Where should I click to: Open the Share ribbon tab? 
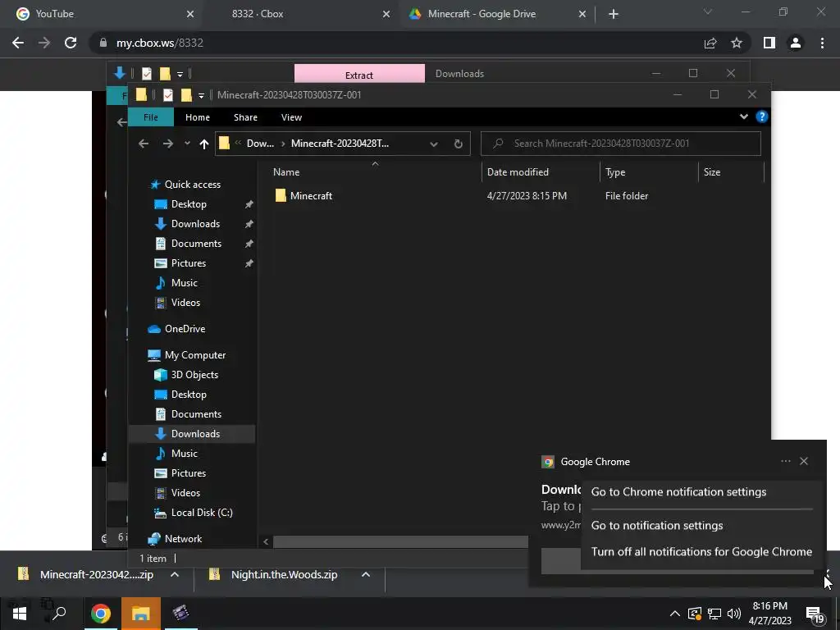point(245,117)
